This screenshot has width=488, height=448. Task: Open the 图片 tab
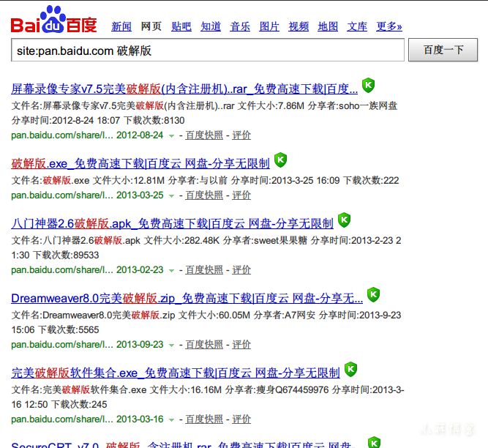click(269, 26)
